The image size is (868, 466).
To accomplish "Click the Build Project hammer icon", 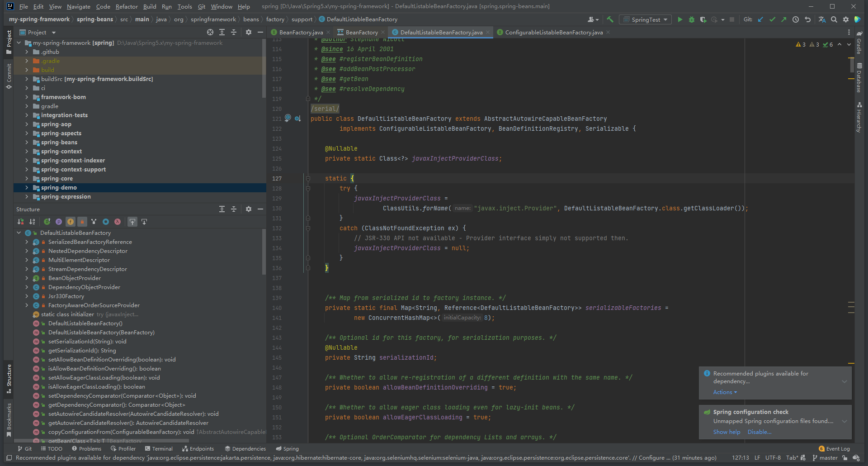I will [610, 19].
